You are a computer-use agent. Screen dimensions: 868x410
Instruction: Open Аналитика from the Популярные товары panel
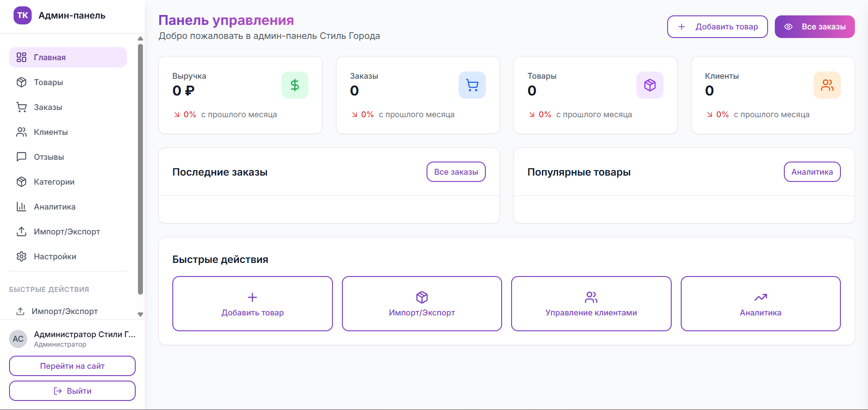[811, 172]
